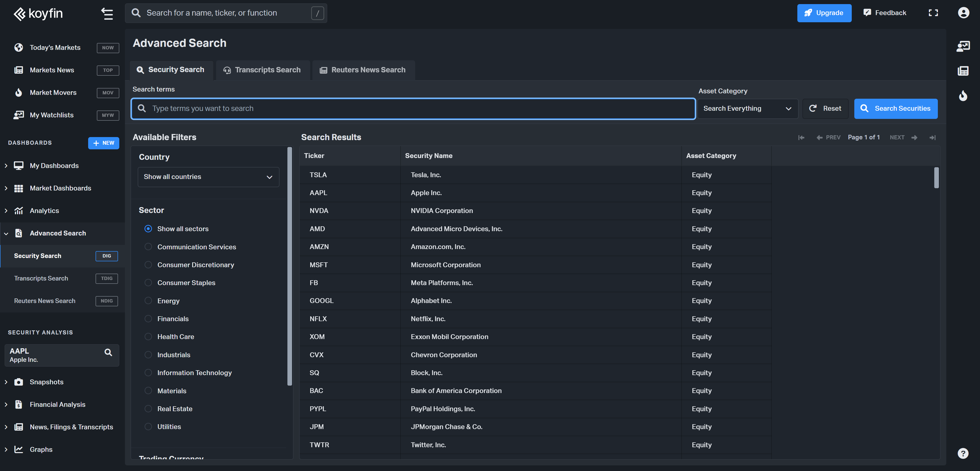Expand My Dashboards tree arrow

coord(6,166)
